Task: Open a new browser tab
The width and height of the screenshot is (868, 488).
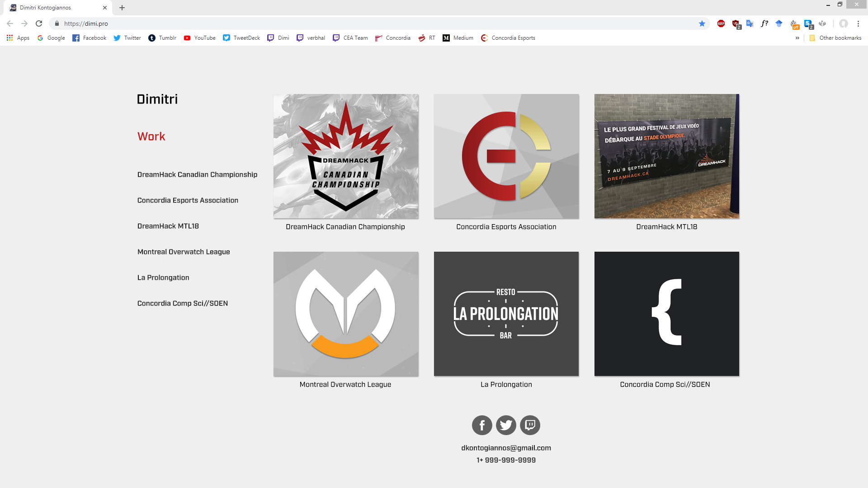Action: click(122, 8)
